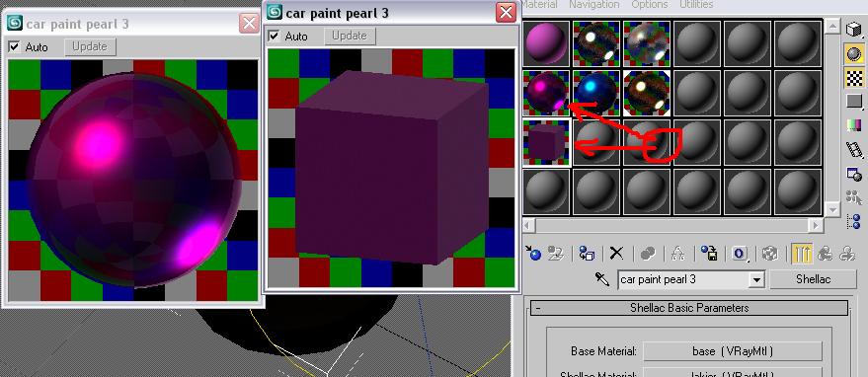The image size is (868, 377).
Task: Click the Put to Library icon
Action: tap(709, 254)
